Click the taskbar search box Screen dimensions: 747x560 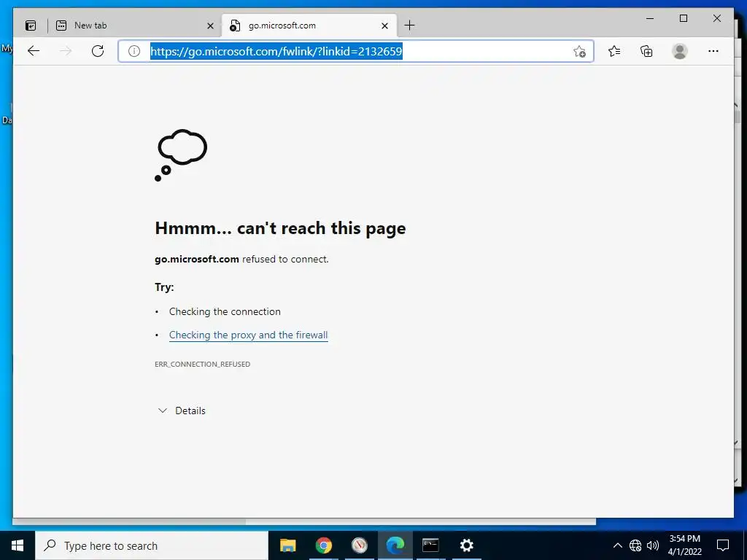152,545
